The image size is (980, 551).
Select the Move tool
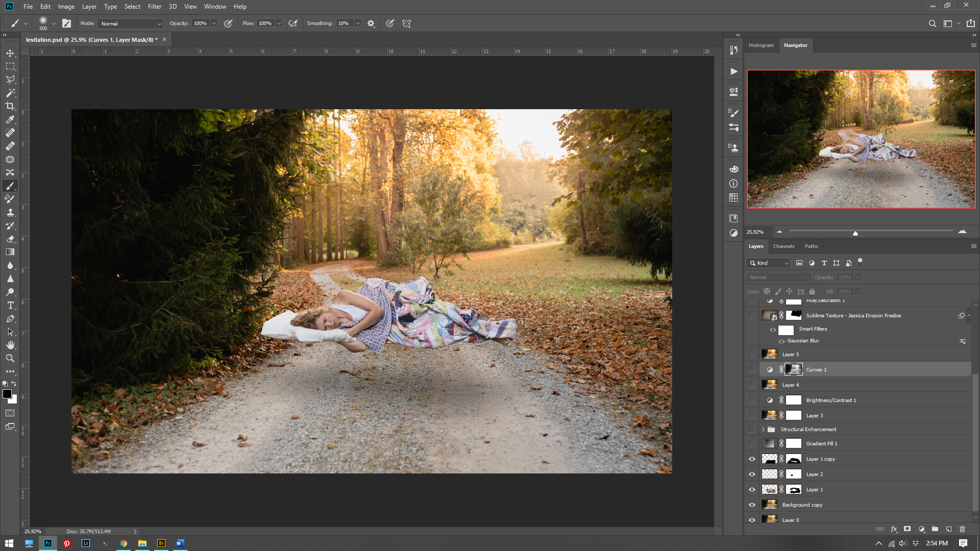(10, 53)
